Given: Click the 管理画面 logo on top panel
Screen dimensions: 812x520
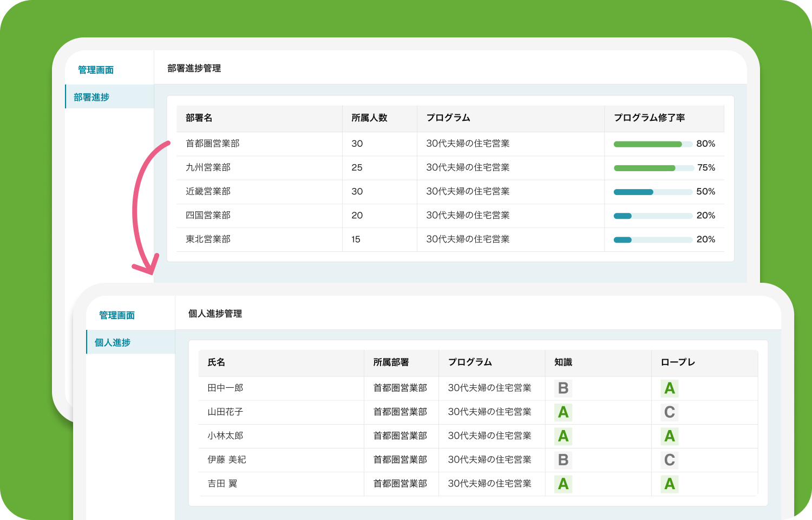Looking at the screenshot, I should point(95,69).
